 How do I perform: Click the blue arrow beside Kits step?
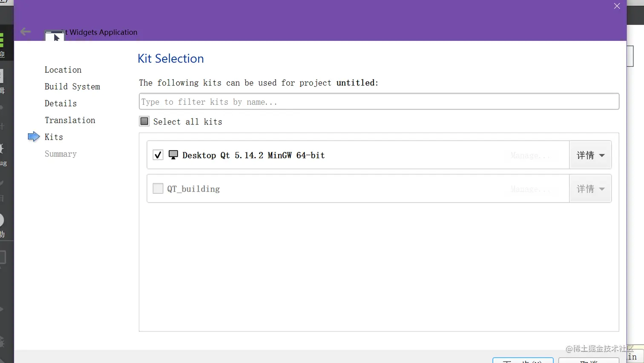pos(34,137)
